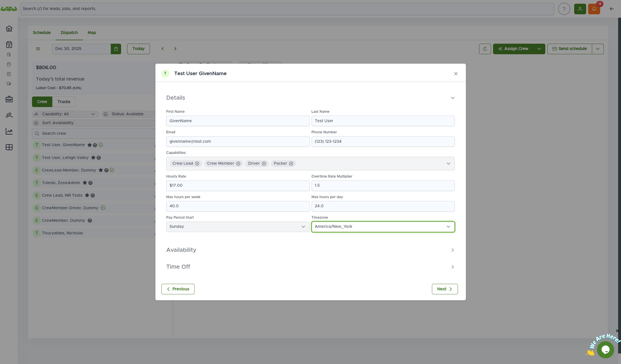Dismiss the We Are Here chat banner
621x364 pixels.
coord(617,331)
